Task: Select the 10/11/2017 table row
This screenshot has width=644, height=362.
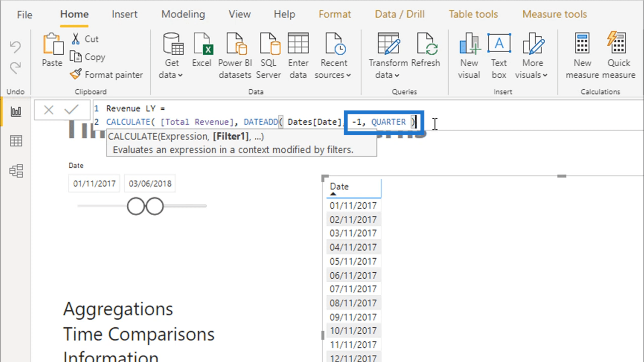Action: [x=353, y=331]
